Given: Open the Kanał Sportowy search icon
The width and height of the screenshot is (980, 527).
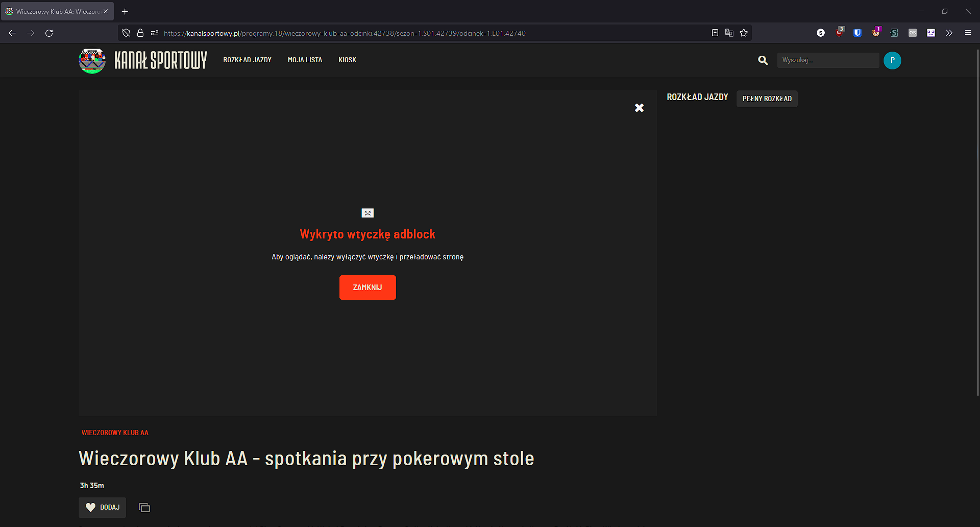Looking at the screenshot, I should coord(763,60).
